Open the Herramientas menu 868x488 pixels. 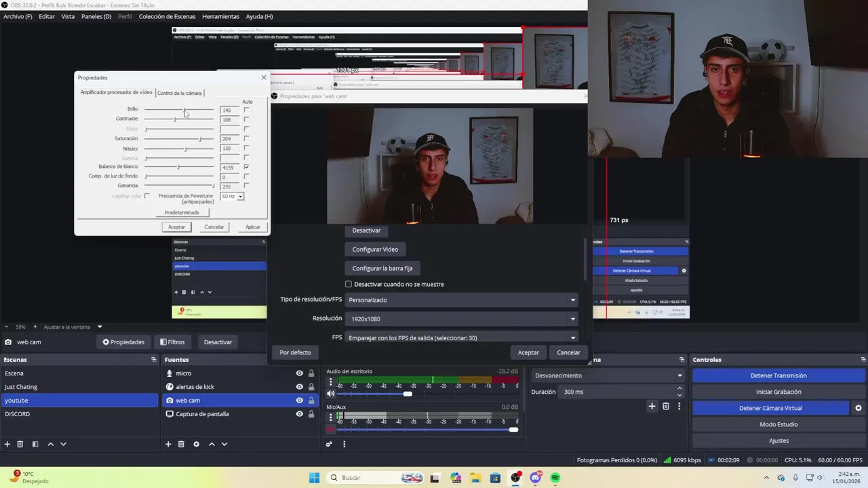coord(220,16)
